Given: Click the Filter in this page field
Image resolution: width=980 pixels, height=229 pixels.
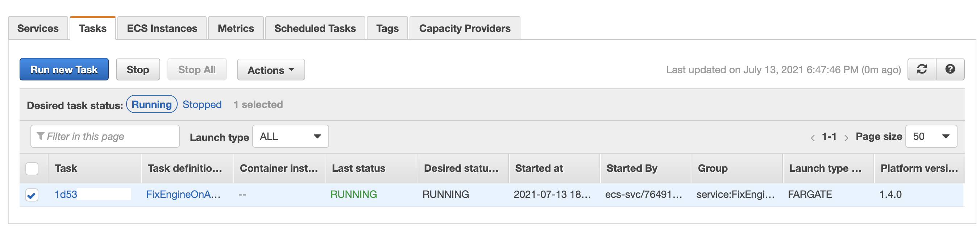Looking at the screenshot, I should click(105, 137).
